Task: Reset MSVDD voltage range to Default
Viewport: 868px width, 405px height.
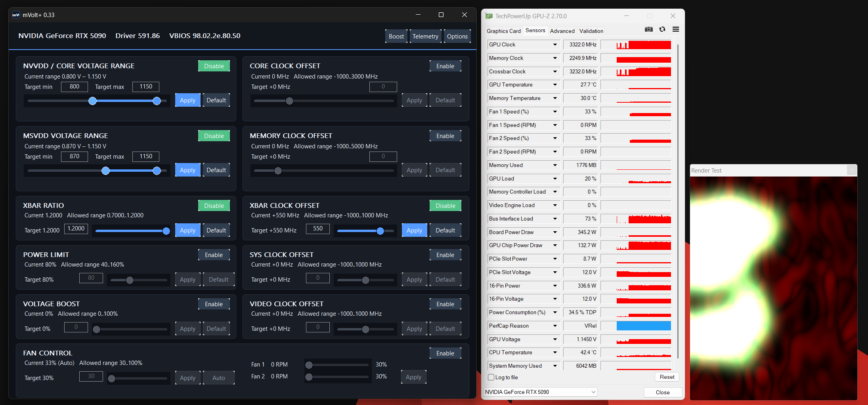Action: click(x=216, y=170)
